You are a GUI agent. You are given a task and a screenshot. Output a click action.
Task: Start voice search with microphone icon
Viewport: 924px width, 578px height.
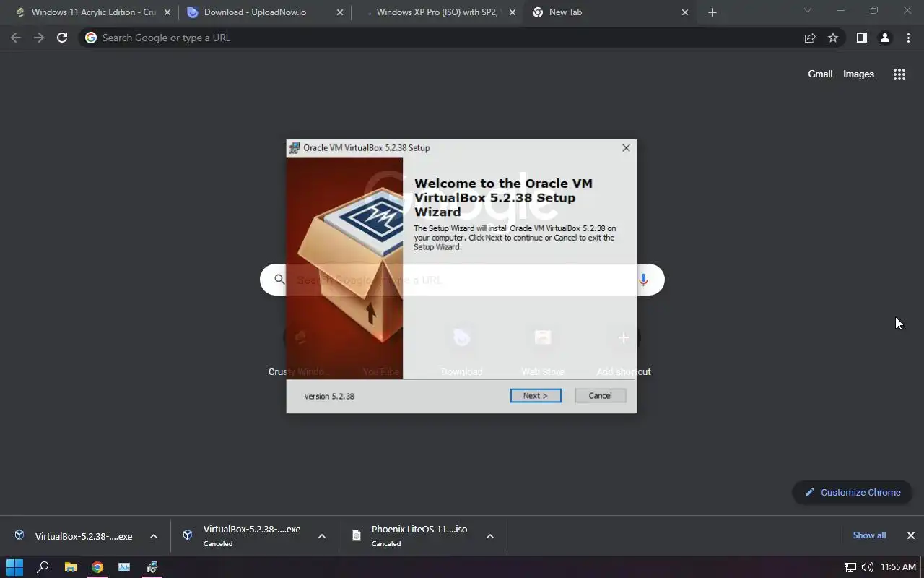(x=643, y=280)
